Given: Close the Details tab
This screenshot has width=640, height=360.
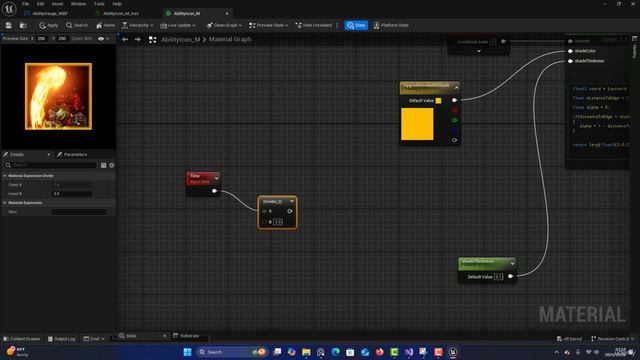Looking at the screenshot, I should [49, 154].
